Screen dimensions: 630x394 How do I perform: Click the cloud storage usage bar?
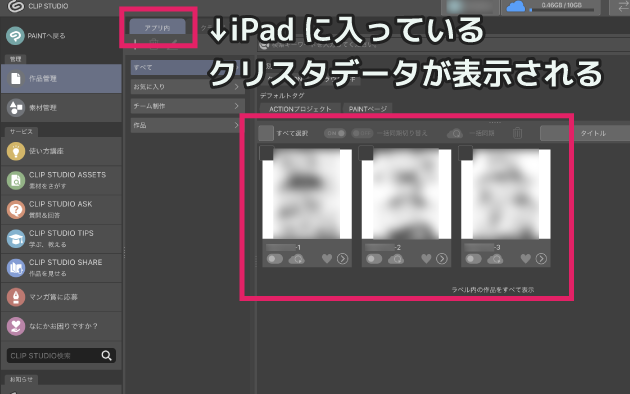[x=561, y=10]
